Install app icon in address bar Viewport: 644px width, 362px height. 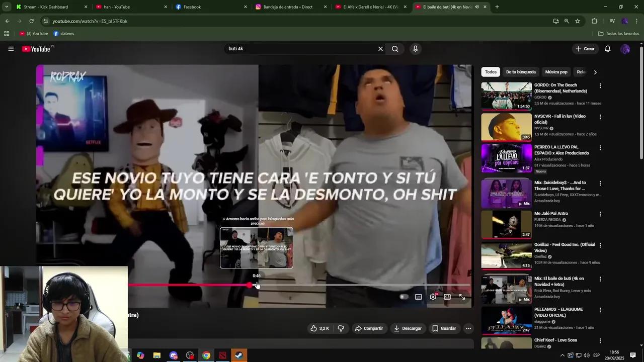click(x=555, y=21)
